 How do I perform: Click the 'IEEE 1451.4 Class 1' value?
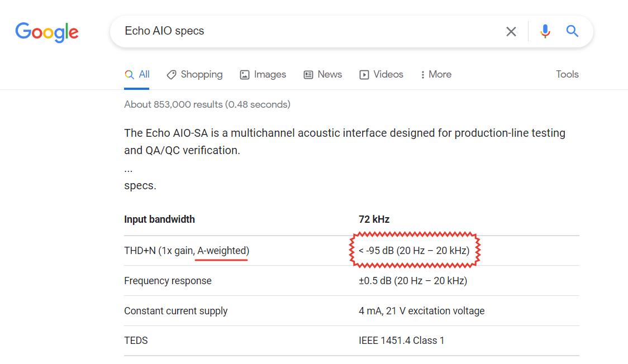pos(401,341)
